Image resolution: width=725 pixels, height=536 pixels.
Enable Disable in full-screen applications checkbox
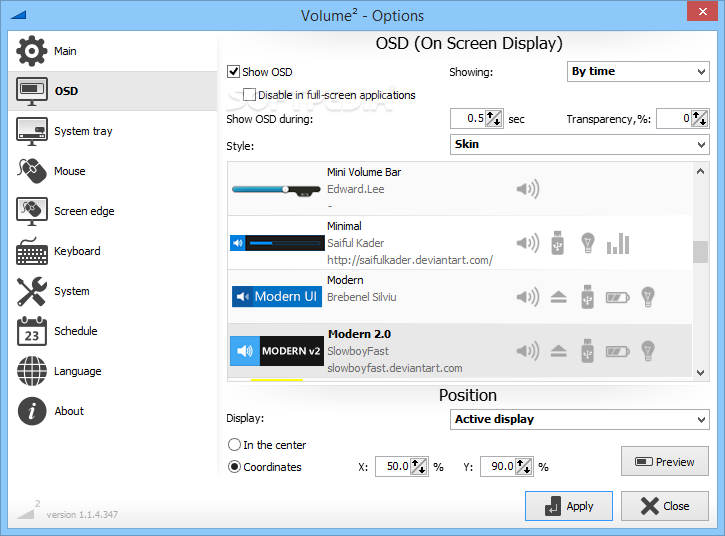[x=250, y=95]
